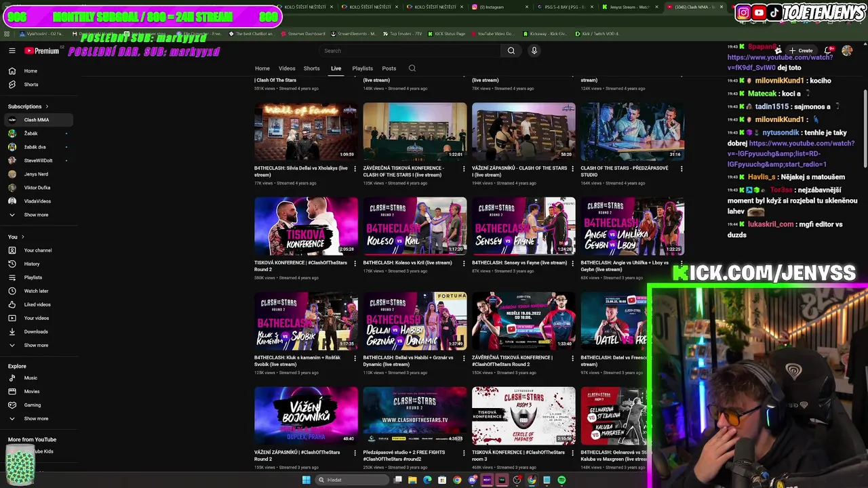The image size is (868, 488).
Task: Open Playlists in the sidebar
Action: point(38,278)
